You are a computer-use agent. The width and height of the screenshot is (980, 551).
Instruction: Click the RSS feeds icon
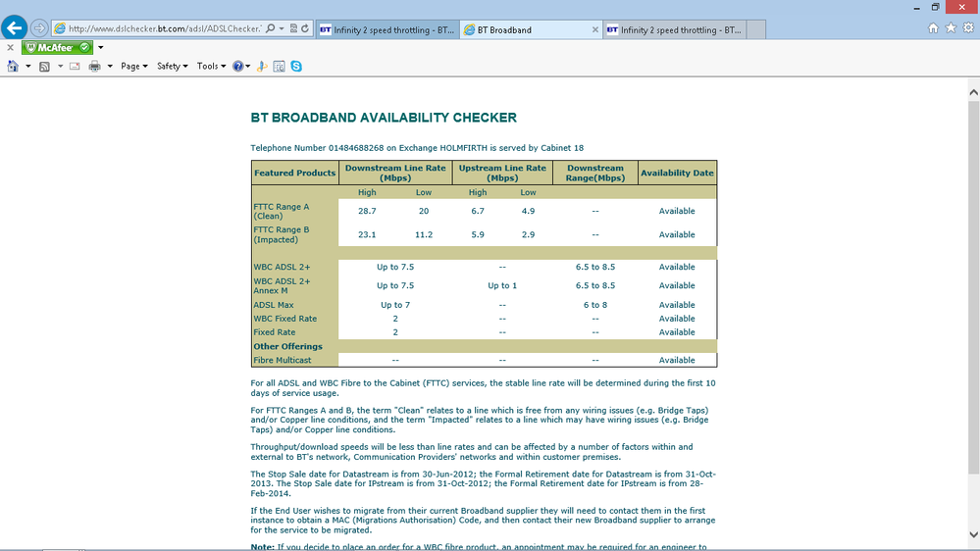tap(44, 67)
